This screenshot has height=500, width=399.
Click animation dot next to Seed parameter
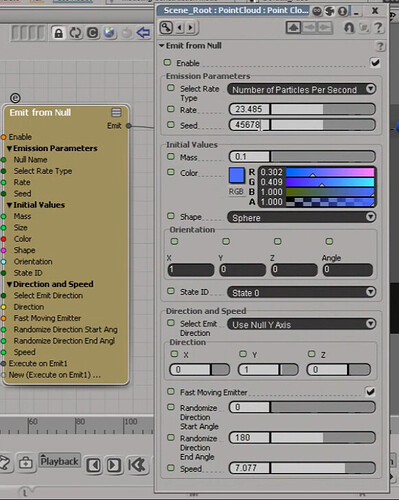click(x=171, y=125)
